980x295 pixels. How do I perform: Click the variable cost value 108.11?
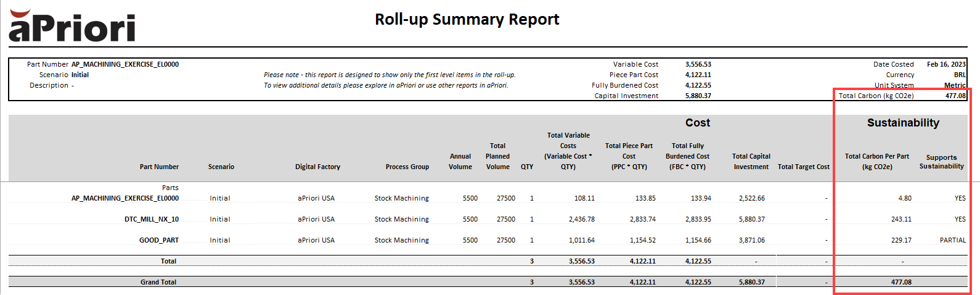pos(584,198)
